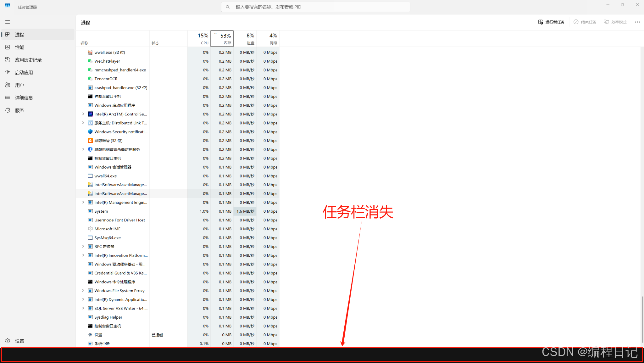This screenshot has height=363, width=644.
Task: Open the 性能 performance page
Action: [x=19, y=47]
